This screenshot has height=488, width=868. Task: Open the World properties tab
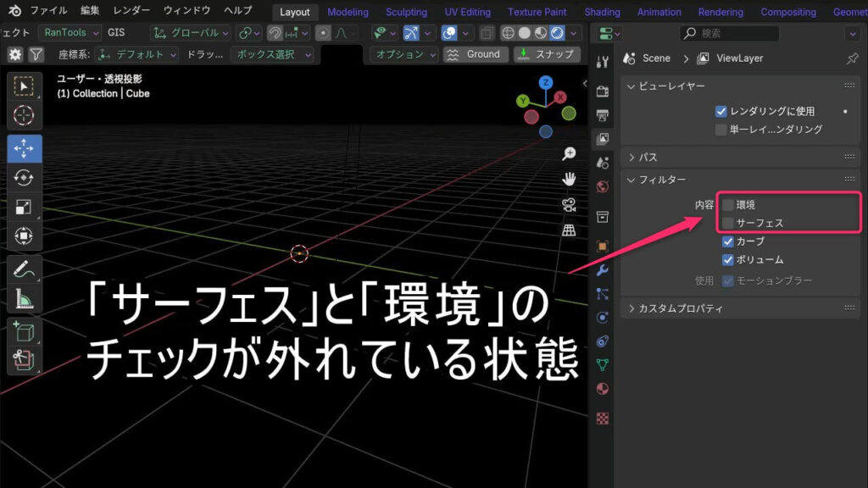[x=603, y=187]
